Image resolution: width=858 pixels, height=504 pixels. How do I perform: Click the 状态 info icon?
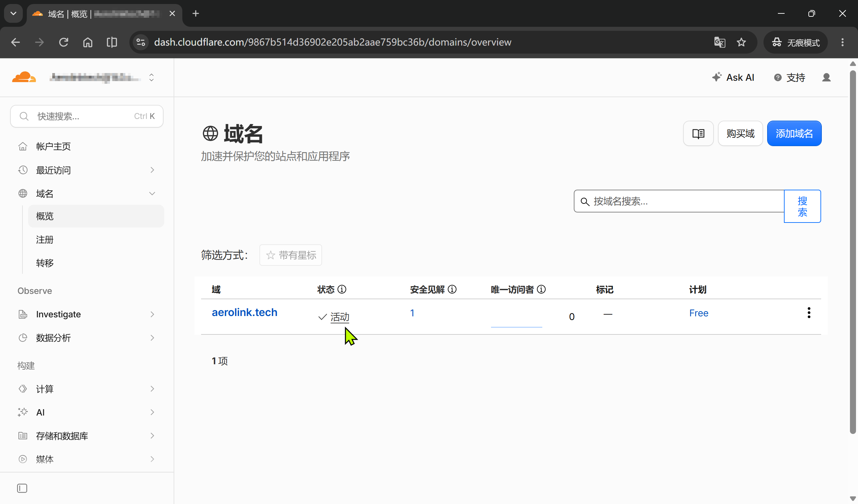(342, 290)
